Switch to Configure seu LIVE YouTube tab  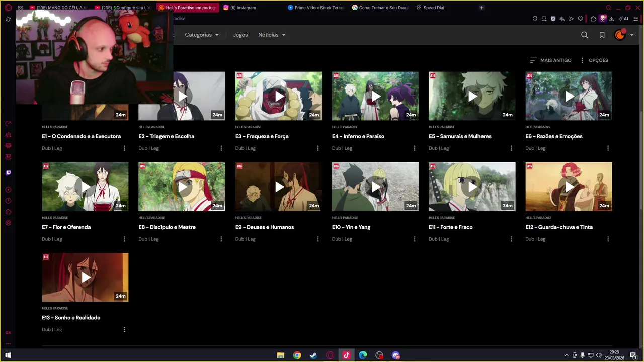point(123,8)
